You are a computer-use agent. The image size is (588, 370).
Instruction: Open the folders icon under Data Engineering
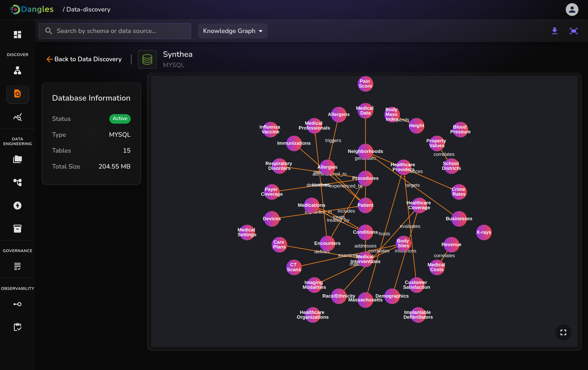[x=17, y=159]
